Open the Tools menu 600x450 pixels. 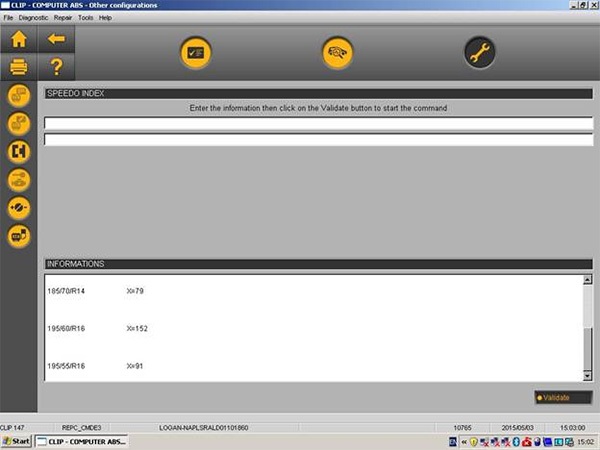pyautogui.click(x=85, y=18)
